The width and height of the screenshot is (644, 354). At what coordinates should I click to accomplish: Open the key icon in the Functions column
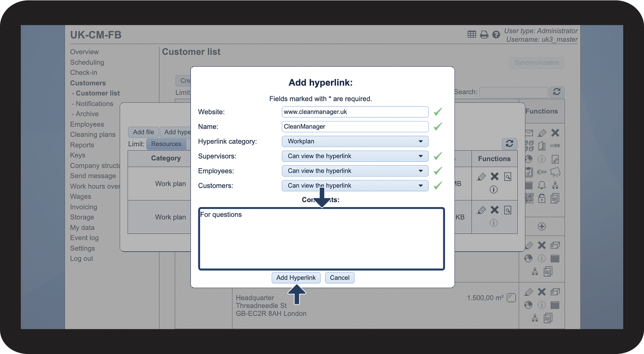coord(542,172)
